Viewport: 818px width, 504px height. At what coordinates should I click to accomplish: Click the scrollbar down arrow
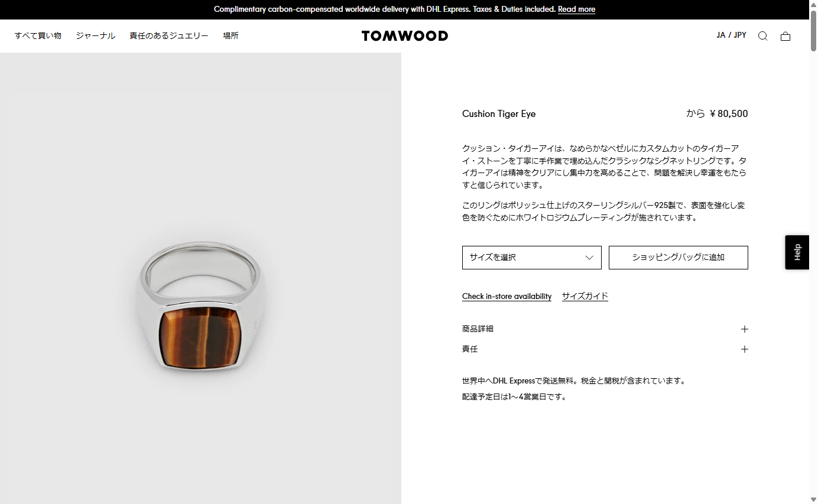pyautogui.click(x=813, y=500)
